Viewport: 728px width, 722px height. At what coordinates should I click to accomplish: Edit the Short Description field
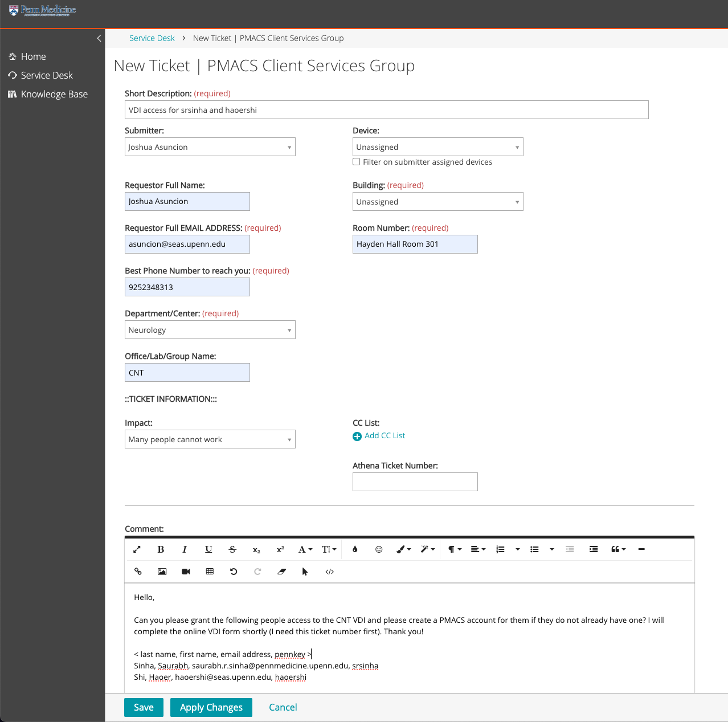click(387, 110)
